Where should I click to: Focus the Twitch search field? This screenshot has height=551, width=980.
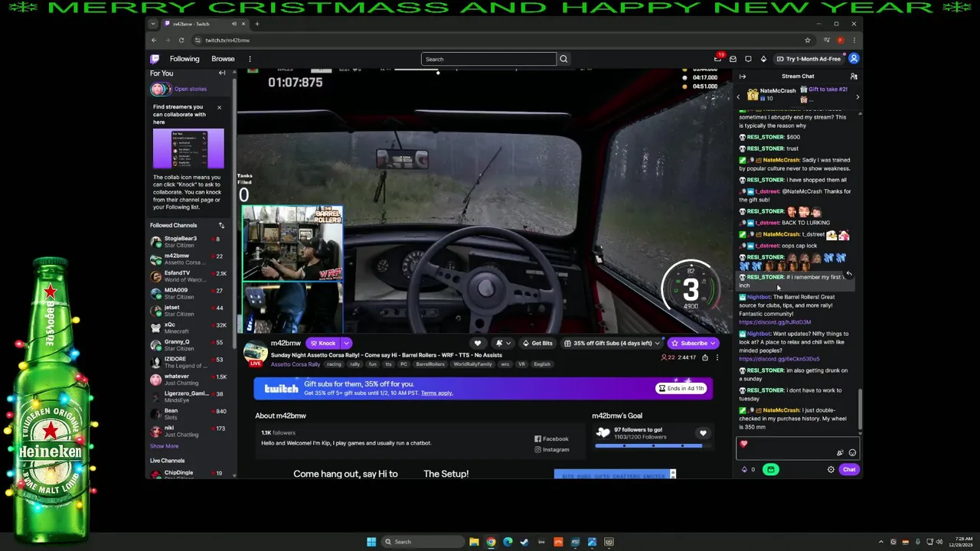pos(488,59)
